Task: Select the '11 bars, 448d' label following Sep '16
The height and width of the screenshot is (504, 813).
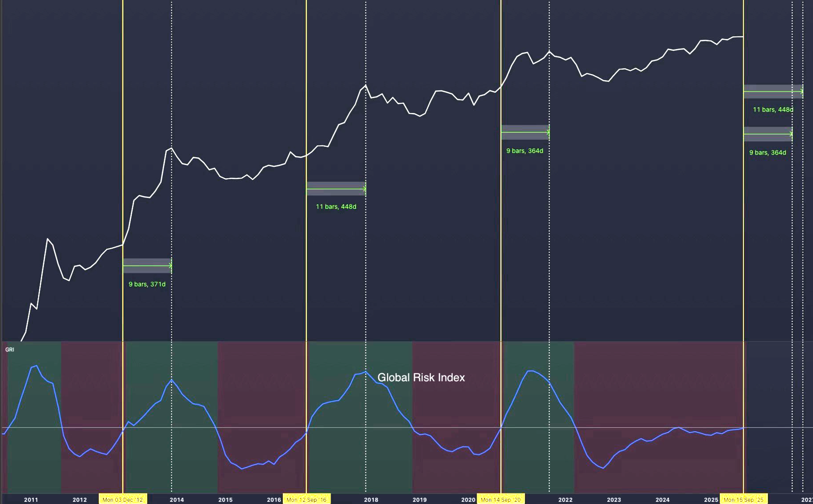Action: tap(336, 207)
